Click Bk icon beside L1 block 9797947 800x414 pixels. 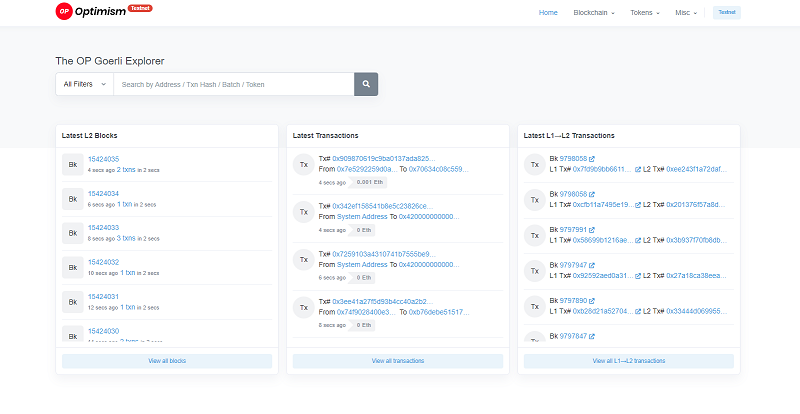pos(534,270)
